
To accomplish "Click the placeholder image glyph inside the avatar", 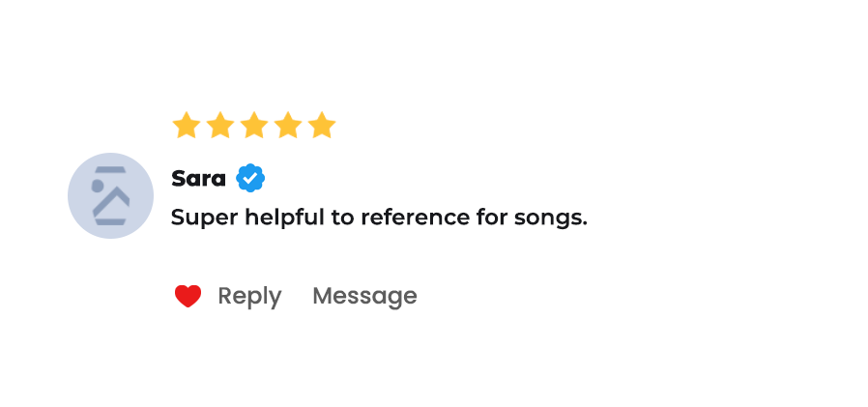I will click(110, 196).
